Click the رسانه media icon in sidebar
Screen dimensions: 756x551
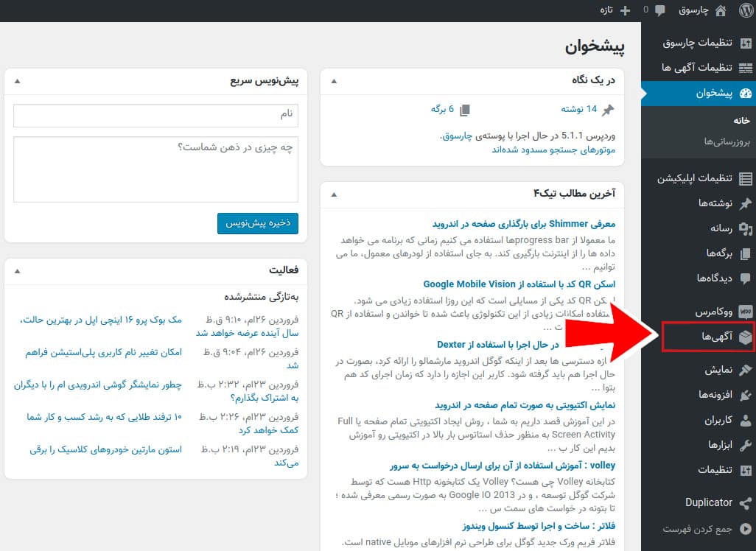click(x=746, y=228)
